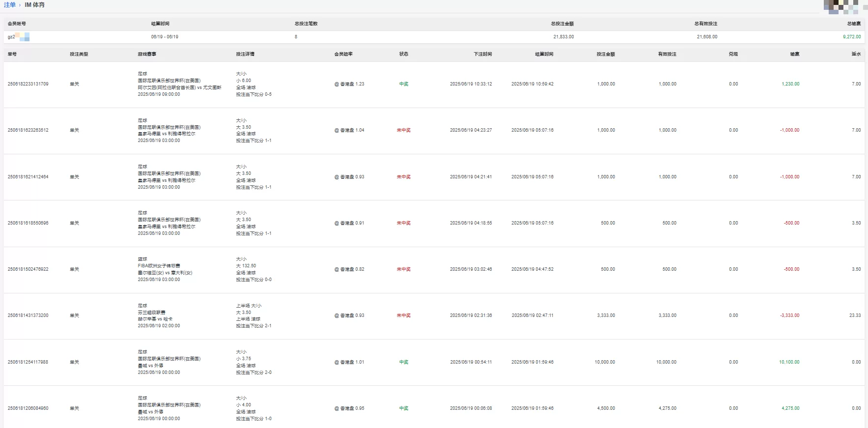This screenshot has height=428, width=868.
Task: Click odds 香港盘 0.95
Action: point(349,408)
